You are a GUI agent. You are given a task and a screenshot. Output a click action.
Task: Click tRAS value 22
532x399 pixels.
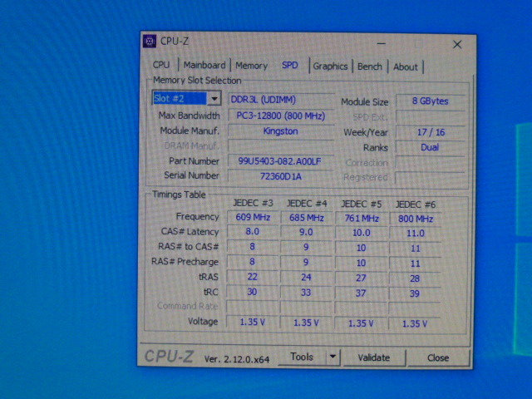[x=252, y=277]
